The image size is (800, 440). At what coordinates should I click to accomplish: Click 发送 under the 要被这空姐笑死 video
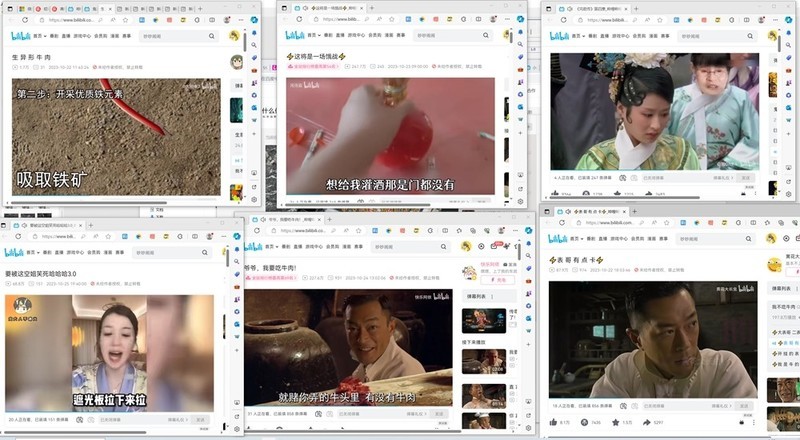201,420
